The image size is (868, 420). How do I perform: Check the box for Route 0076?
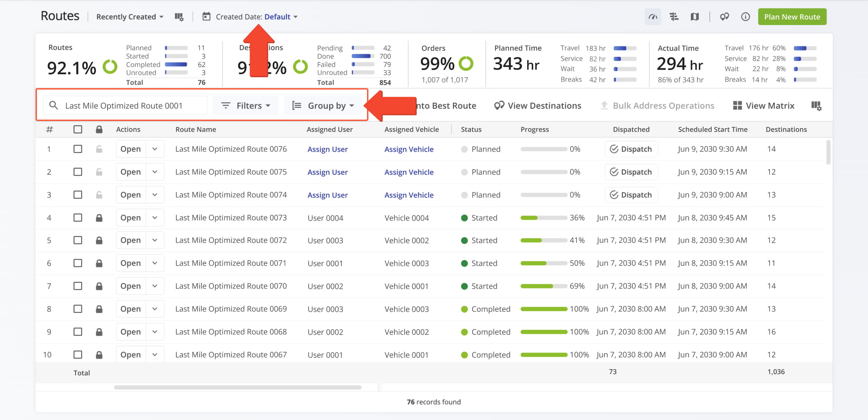78,149
